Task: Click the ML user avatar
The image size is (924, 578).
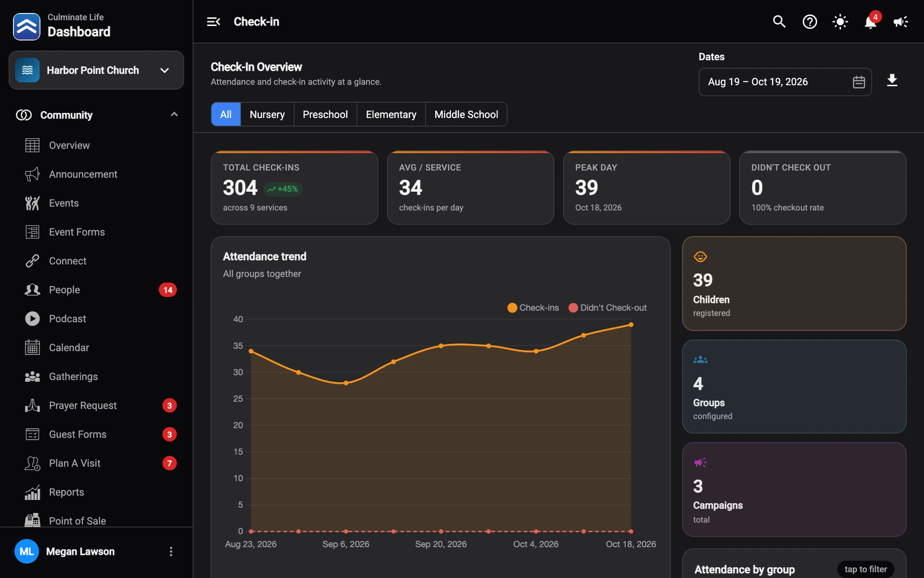Action: pos(26,552)
